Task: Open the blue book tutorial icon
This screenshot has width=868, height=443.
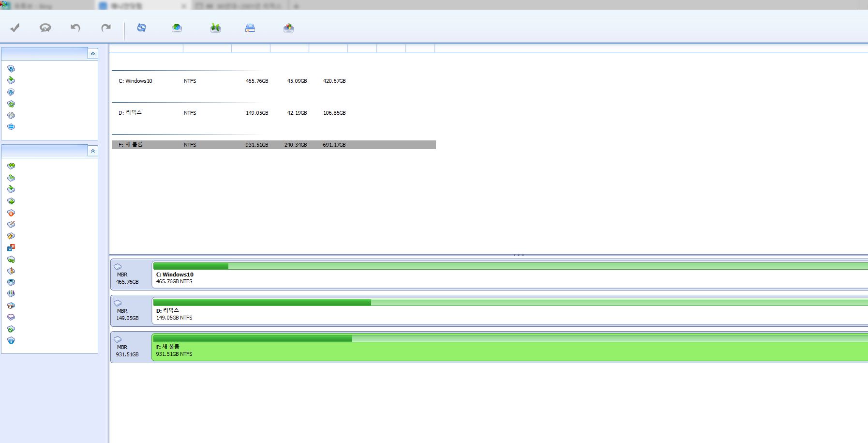Action: pos(250,28)
